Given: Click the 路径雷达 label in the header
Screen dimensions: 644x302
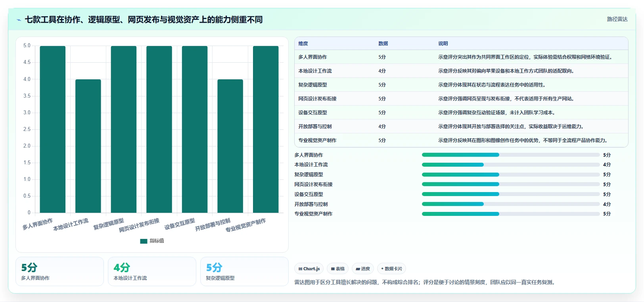Looking at the screenshot, I should point(617,19).
